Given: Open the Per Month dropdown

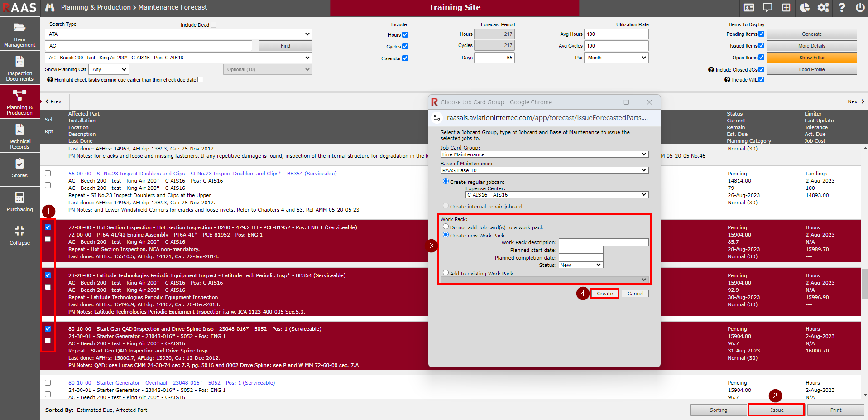Looking at the screenshot, I should 616,58.
